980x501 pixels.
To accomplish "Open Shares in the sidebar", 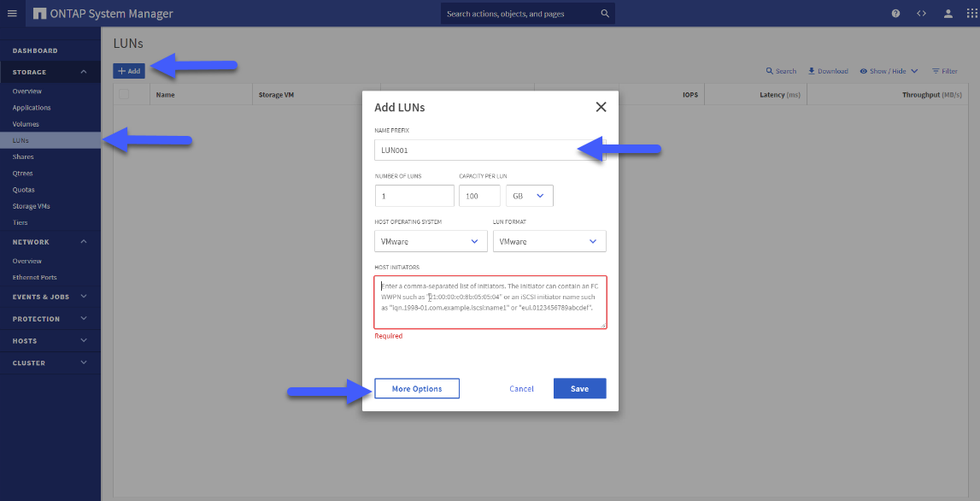I will coord(50,157).
